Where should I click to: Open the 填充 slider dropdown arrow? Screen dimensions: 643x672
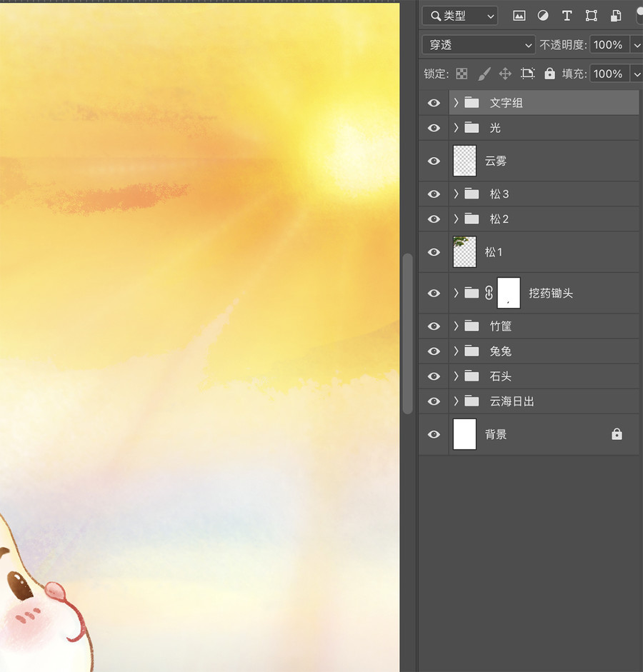637,74
